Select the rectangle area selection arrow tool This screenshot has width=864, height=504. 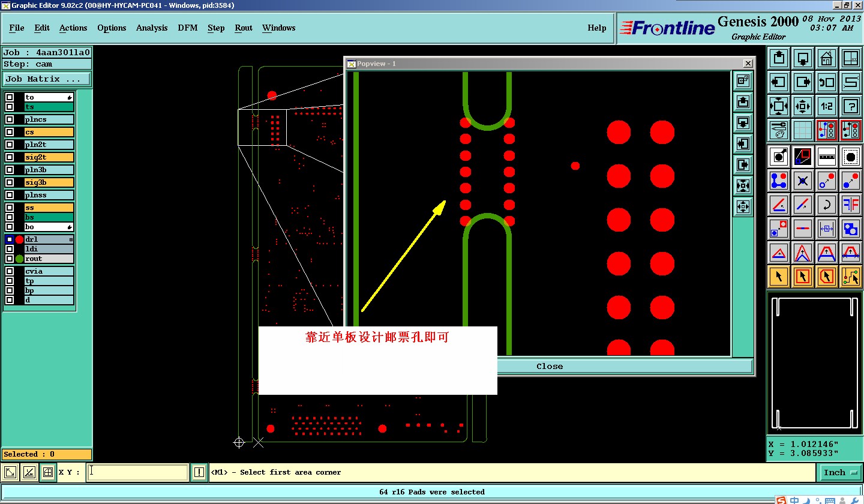click(x=803, y=277)
